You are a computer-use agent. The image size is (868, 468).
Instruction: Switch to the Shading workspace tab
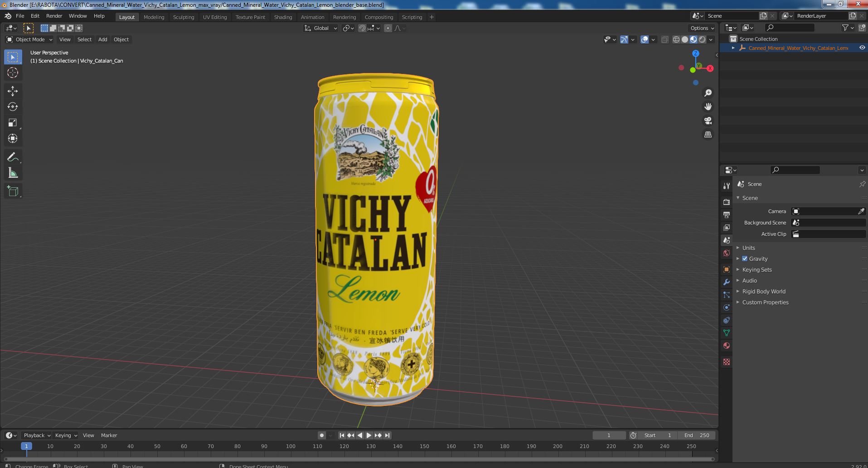click(283, 17)
